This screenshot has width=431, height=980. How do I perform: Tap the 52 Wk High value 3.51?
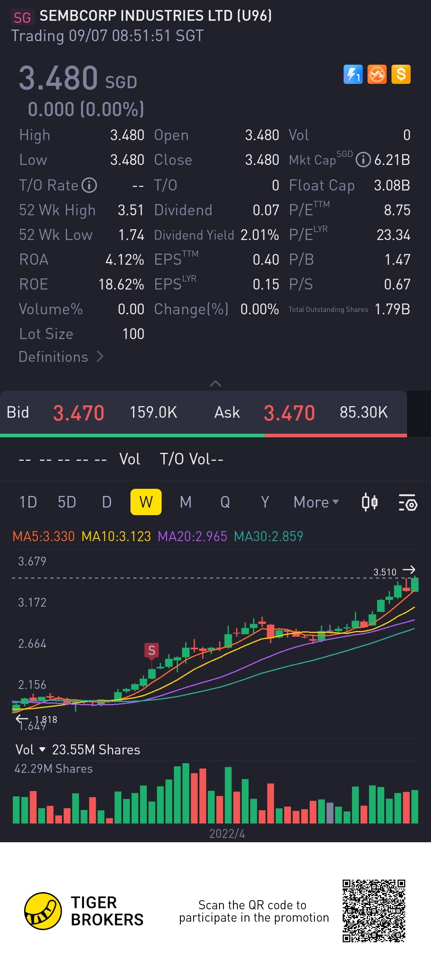coord(130,210)
